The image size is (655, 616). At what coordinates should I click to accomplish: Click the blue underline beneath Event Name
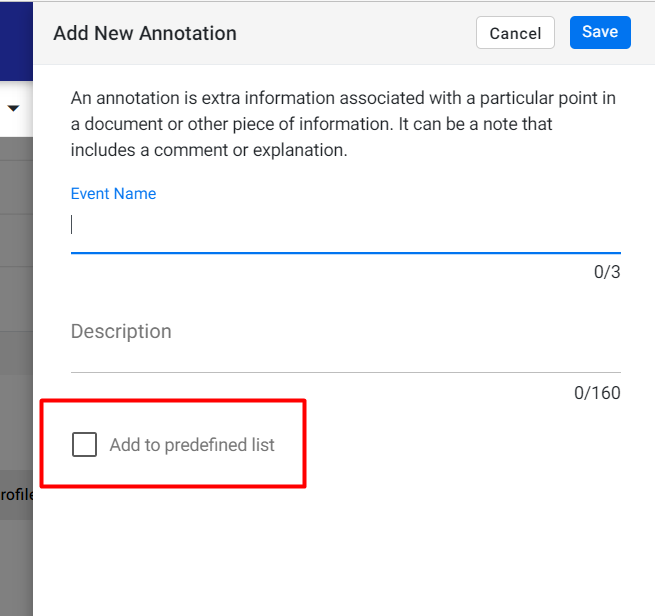click(345, 253)
